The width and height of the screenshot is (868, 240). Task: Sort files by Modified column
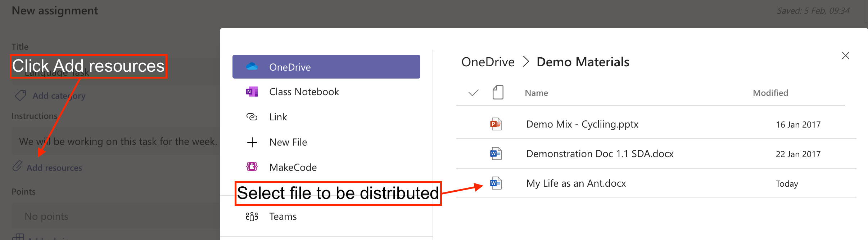[x=770, y=93]
